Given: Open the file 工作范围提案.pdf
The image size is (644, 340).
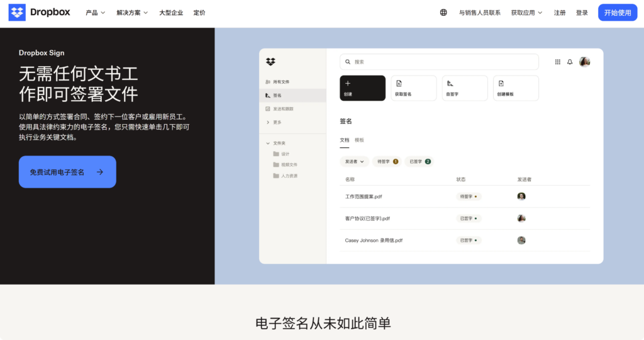Looking at the screenshot, I should pos(364,196).
